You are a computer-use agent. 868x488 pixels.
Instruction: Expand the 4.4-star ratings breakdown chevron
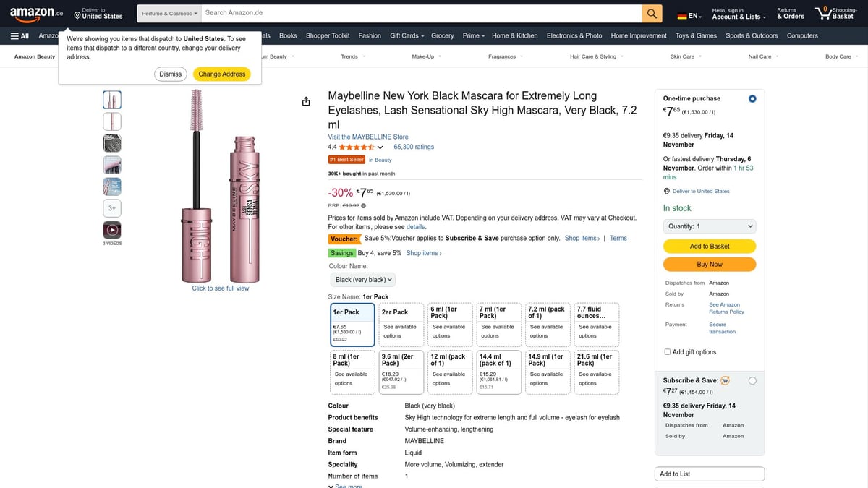(380, 146)
